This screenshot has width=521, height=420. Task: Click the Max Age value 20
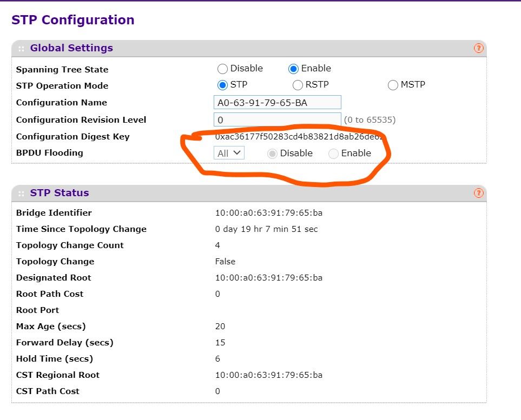point(220,326)
